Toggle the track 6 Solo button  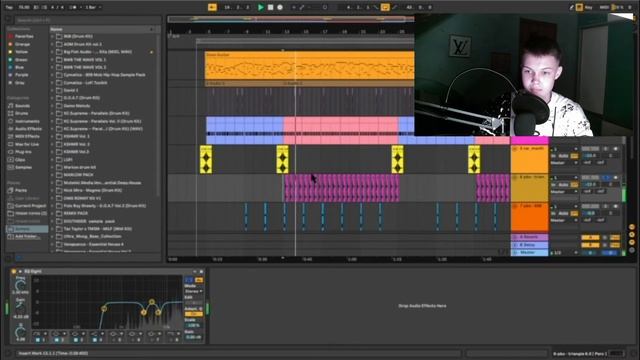(x=606, y=178)
